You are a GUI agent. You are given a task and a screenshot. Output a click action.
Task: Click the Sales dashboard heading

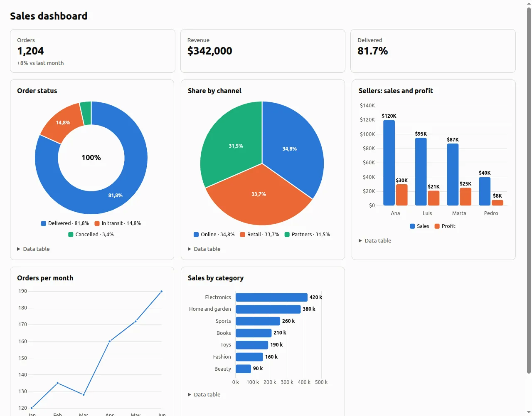click(x=49, y=16)
